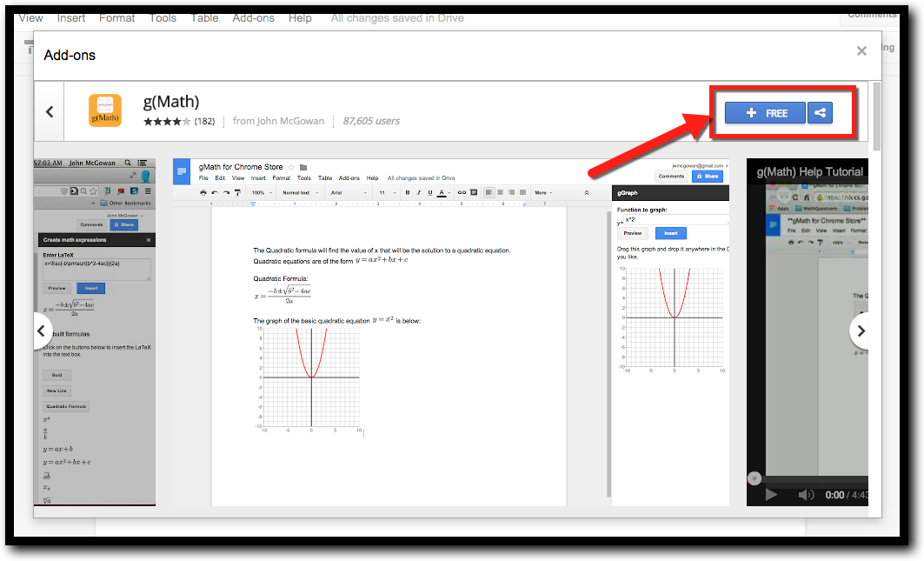Play the g(Math) Help Tutorial video
Viewport: 924px width, 561px height.
tap(771, 494)
